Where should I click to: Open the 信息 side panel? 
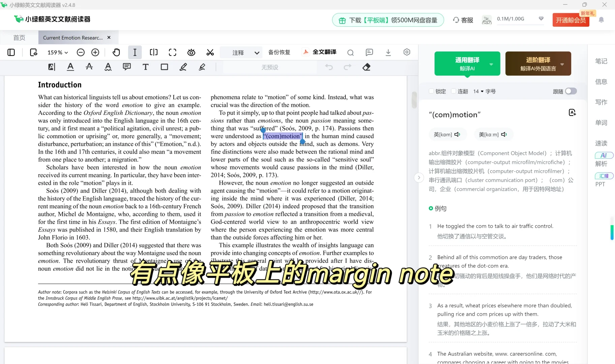coord(601,82)
